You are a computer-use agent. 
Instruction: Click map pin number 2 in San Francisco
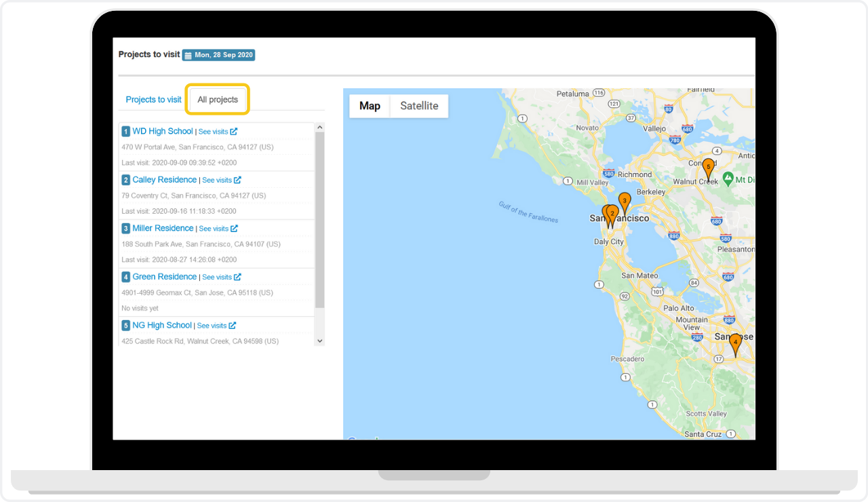612,214
